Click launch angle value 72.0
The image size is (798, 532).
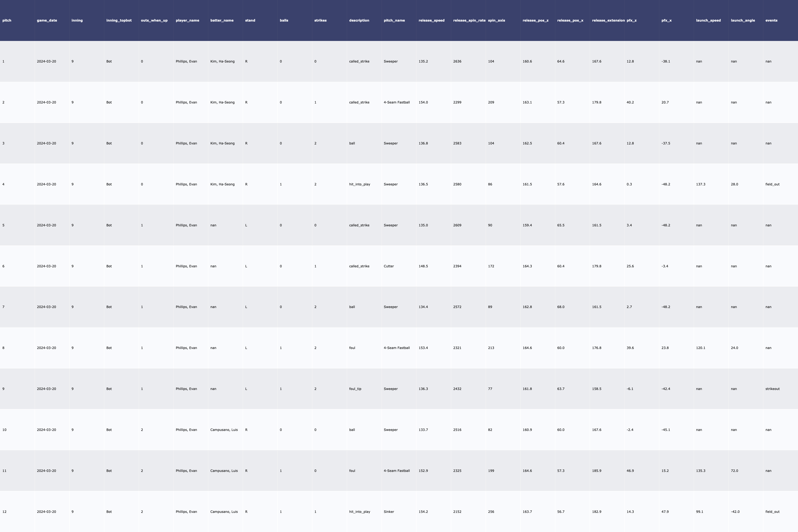[x=734, y=471]
